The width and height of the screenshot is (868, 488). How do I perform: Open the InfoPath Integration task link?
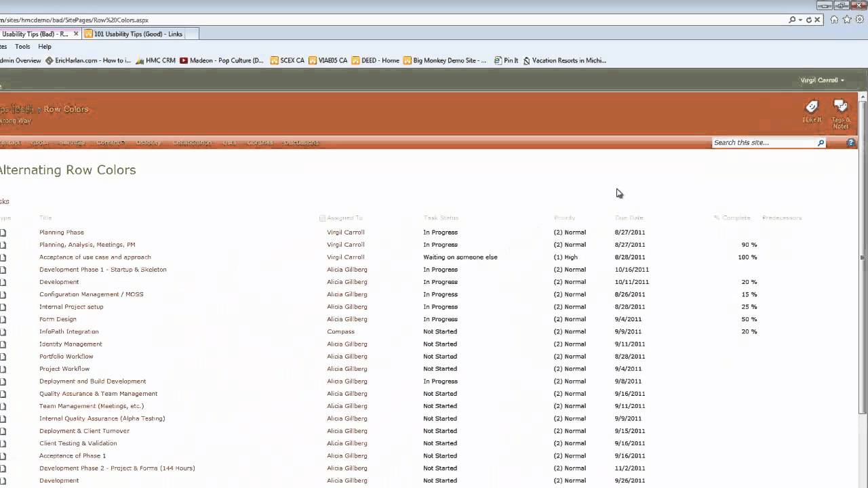point(69,331)
